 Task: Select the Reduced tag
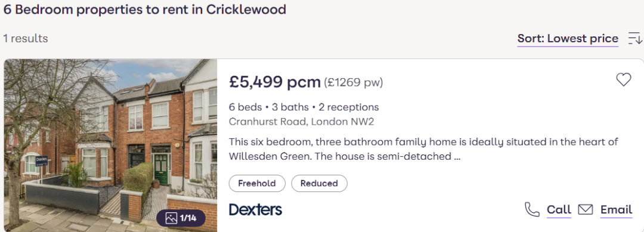pos(319,183)
